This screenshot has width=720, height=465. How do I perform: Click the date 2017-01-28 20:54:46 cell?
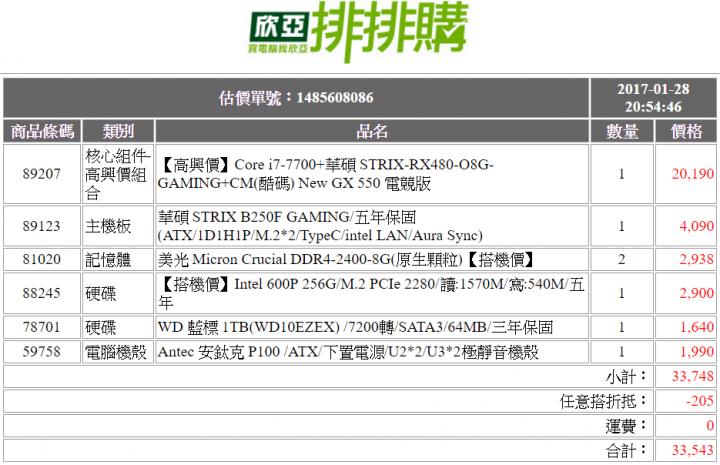(653, 98)
